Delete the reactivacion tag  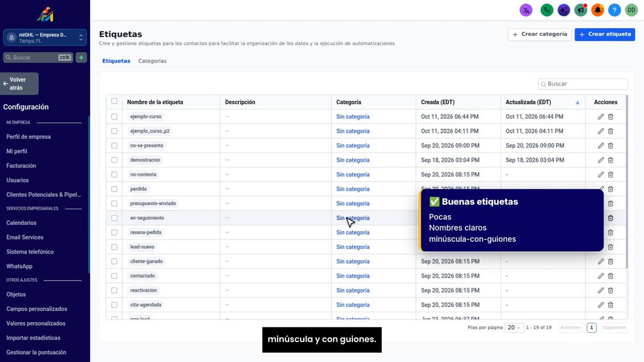click(x=611, y=291)
